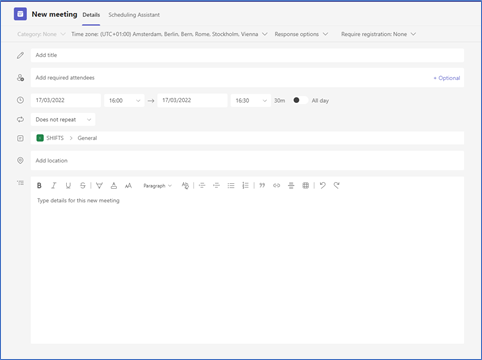This screenshot has width=482, height=360.
Task: Click the Add location field
Action: (247, 161)
